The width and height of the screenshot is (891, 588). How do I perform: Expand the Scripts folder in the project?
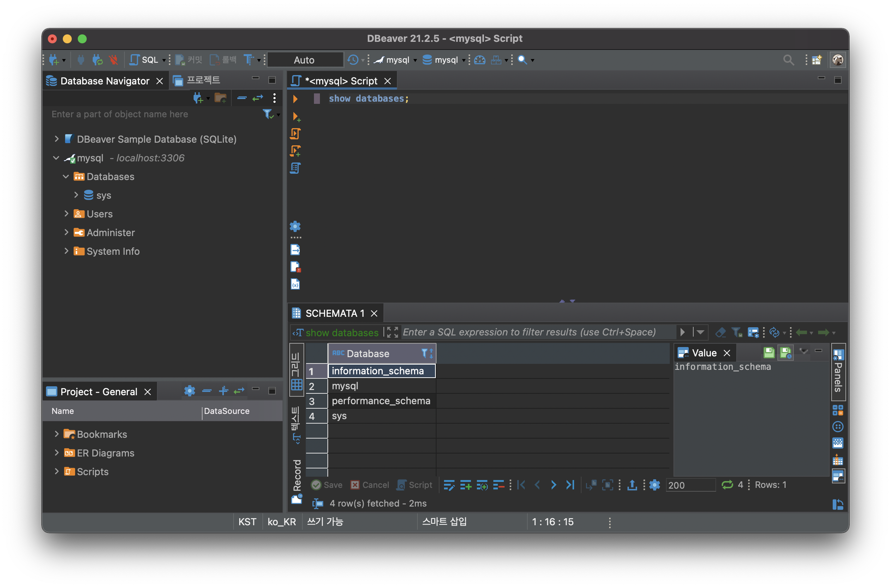click(x=57, y=471)
